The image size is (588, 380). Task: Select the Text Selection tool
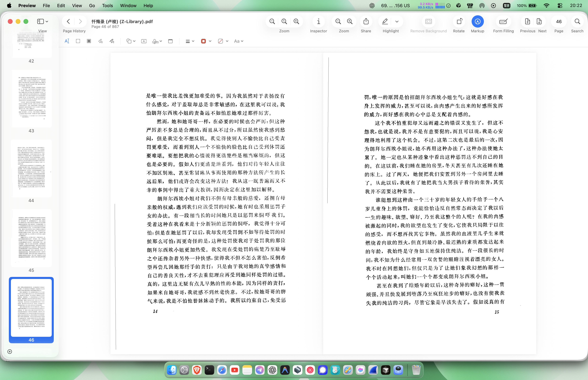pos(67,41)
